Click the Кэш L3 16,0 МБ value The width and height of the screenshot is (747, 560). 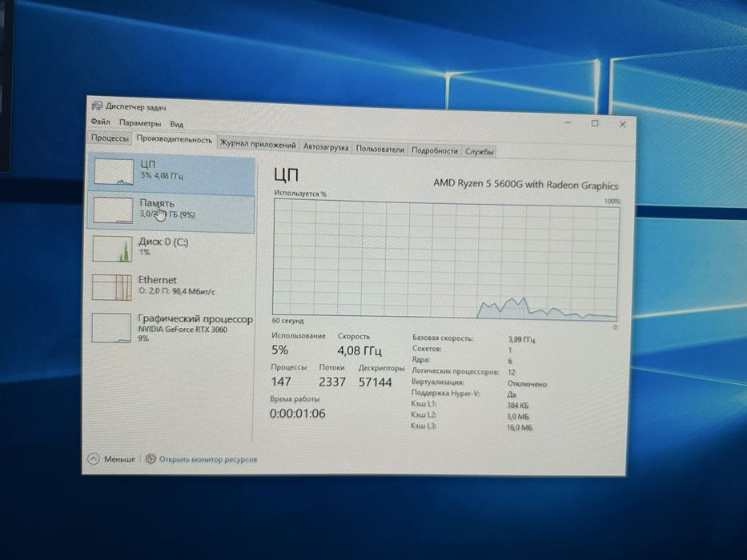coord(520,428)
